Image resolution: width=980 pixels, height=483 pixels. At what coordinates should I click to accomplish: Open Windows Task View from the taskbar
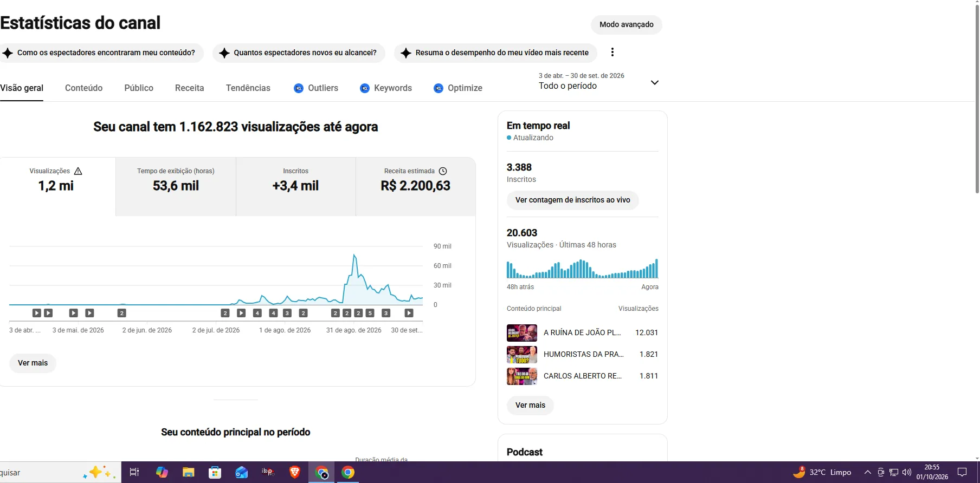point(134,472)
